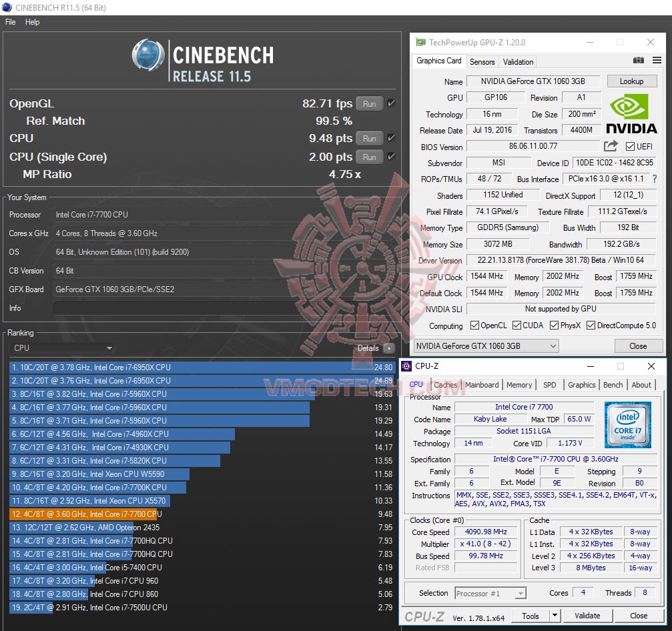672x631 pixels.
Task: Switch to the SPD tab in CPU-Z
Action: (549, 385)
